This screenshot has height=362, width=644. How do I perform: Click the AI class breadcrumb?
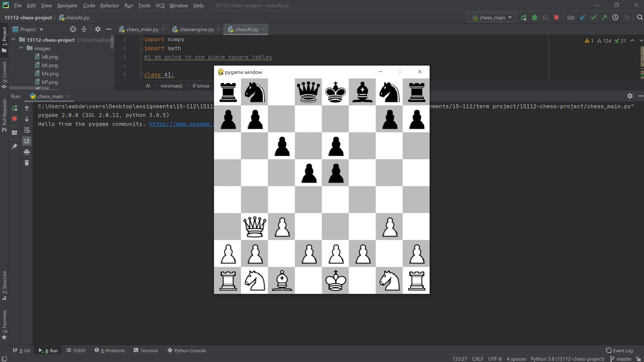coord(148,86)
